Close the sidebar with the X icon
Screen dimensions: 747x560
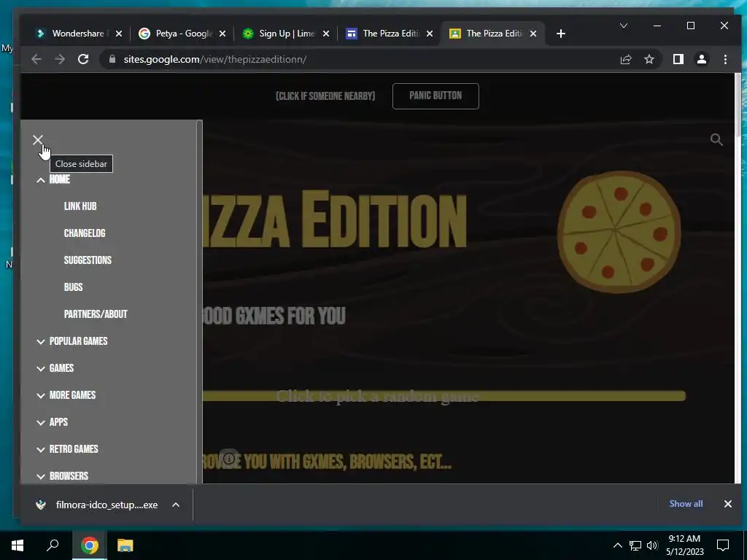pos(38,139)
